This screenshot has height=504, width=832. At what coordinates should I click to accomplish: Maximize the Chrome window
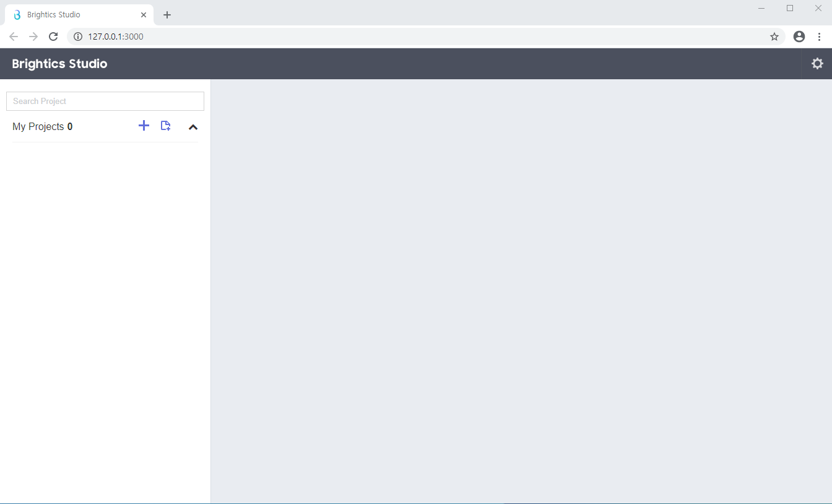tap(790, 8)
